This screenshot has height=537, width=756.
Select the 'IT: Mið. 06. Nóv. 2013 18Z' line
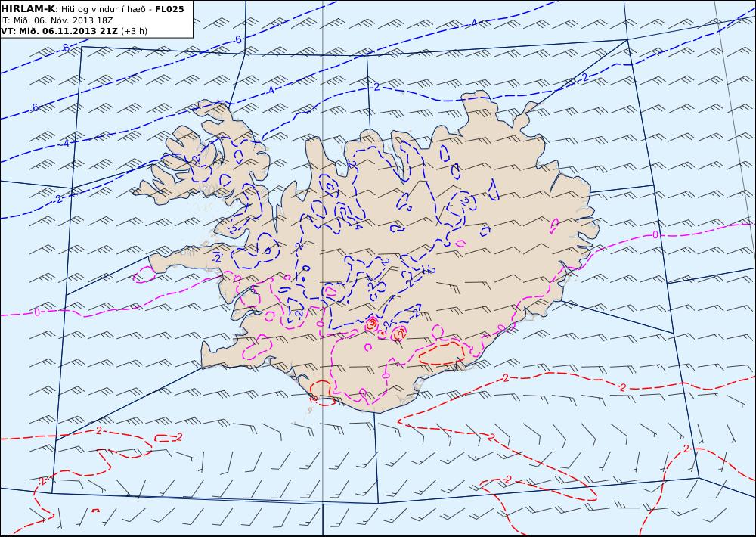point(57,20)
